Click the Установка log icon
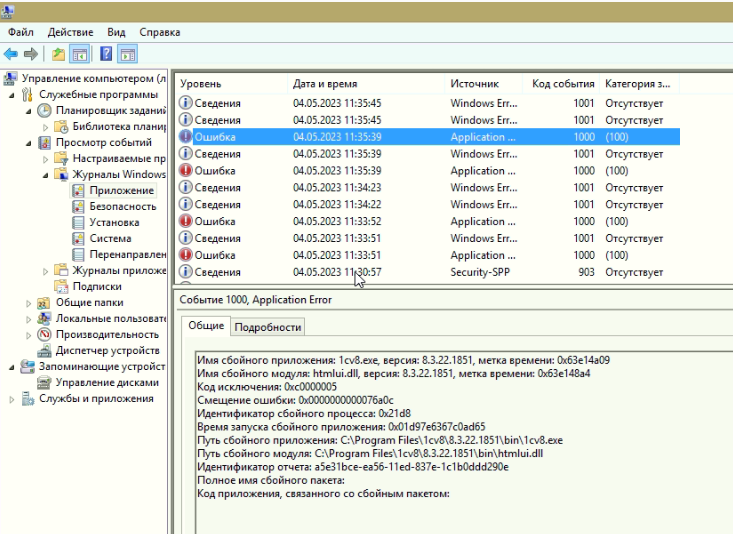 click(x=78, y=223)
